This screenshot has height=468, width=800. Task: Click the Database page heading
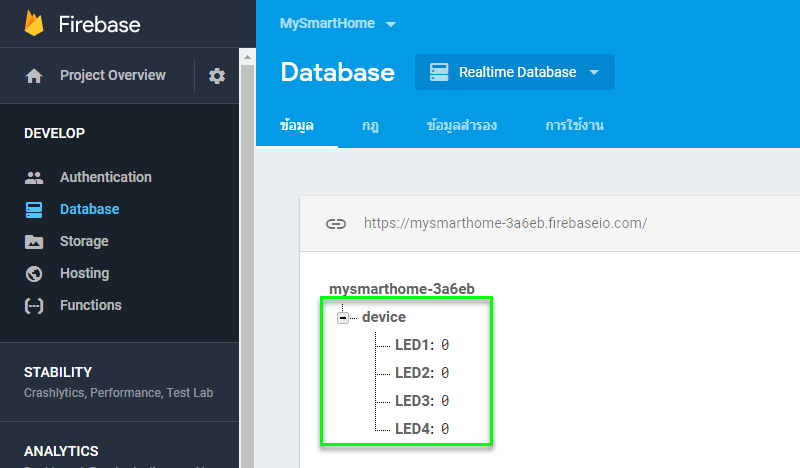tap(338, 72)
